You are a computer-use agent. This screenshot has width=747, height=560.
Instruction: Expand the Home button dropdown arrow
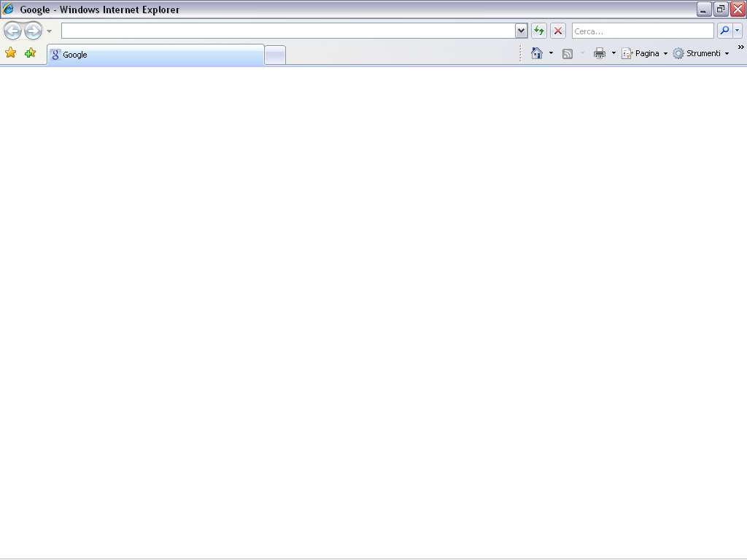[x=551, y=53]
